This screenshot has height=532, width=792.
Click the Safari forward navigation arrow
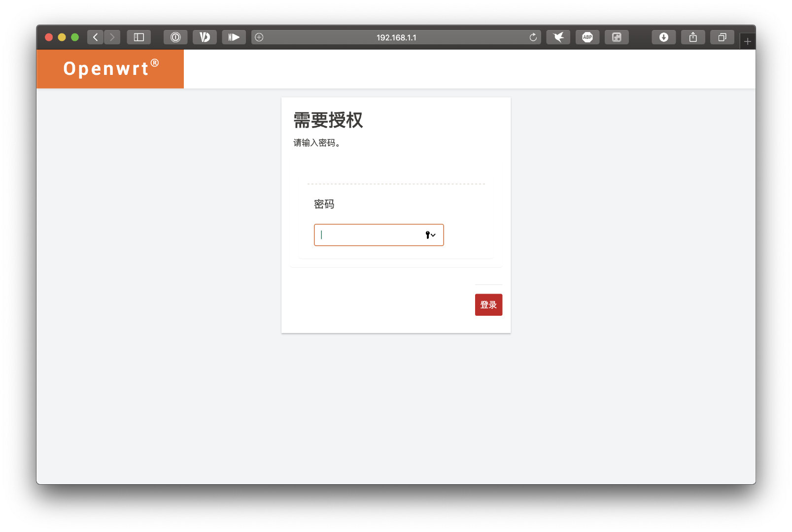tap(112, 37)
